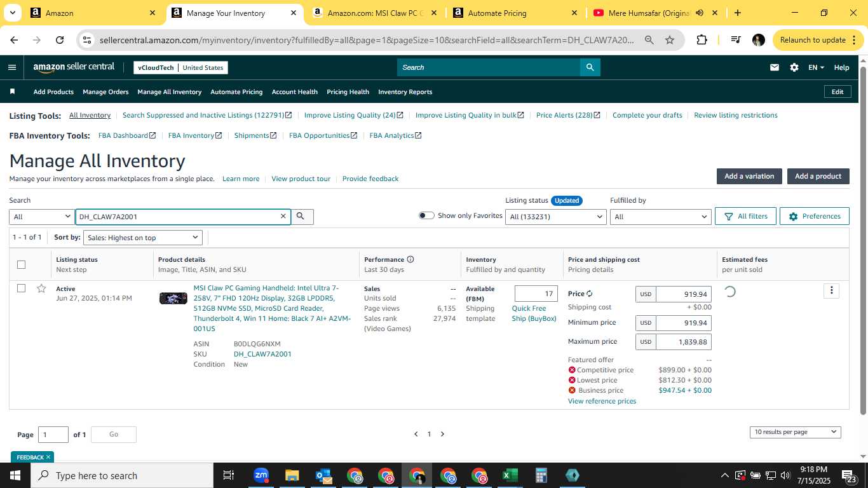The image size is (868, 488).
Task: Click View reference prices link
Action: [602, 401]
